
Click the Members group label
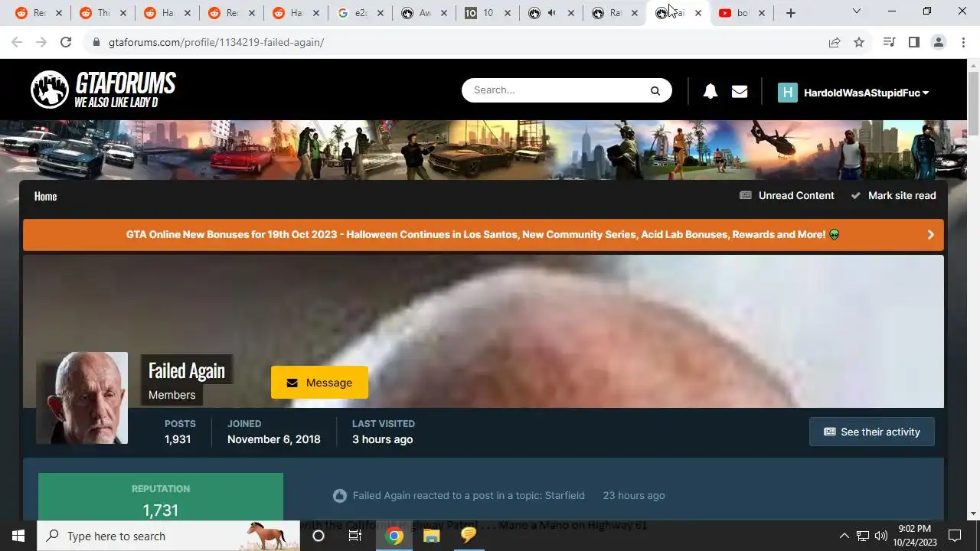(x=172, y=395)
